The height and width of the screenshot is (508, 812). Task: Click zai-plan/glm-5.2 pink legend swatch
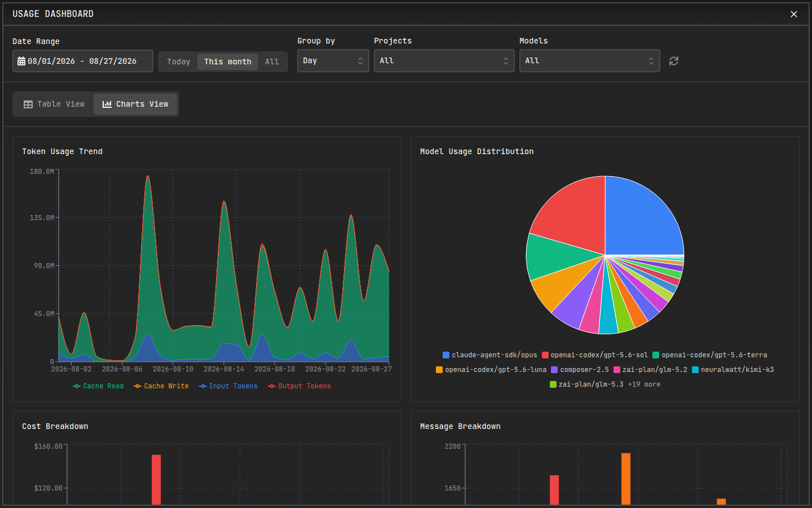(617, 370)
